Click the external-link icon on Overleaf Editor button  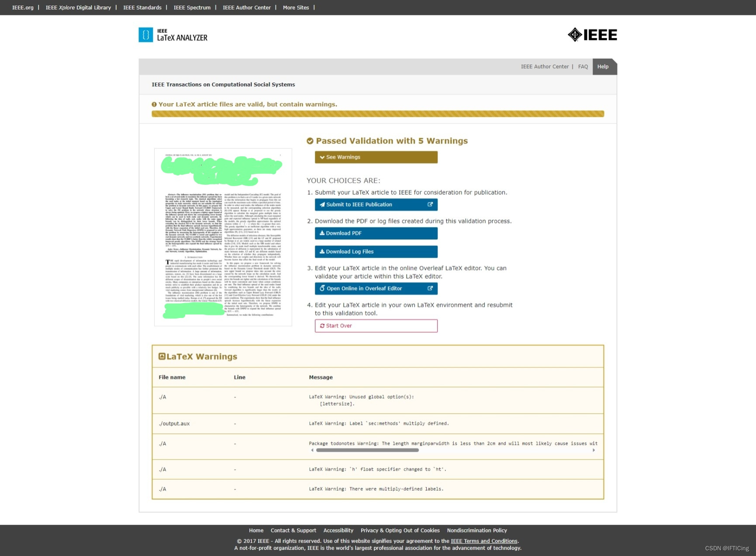(x=430, y=288)
